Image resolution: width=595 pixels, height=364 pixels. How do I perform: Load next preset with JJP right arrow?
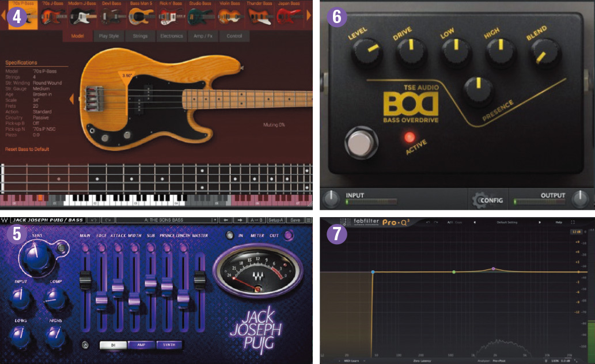[240, 220]
